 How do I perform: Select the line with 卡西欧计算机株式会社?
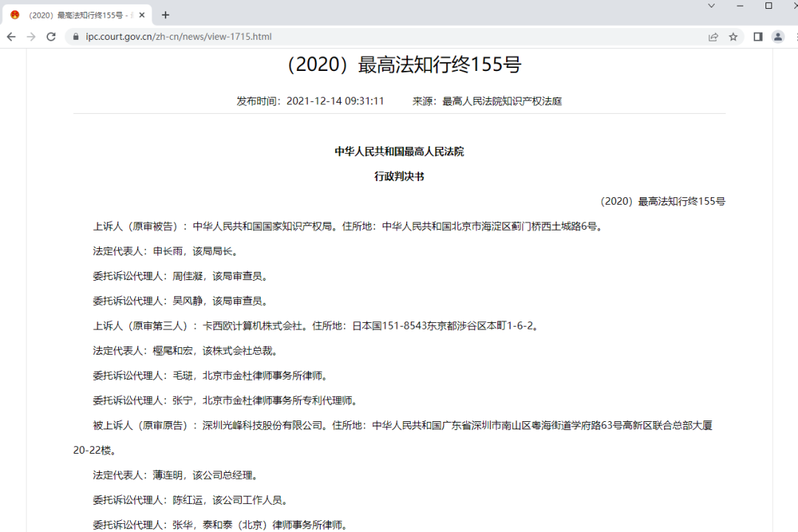tap(317, 326)
